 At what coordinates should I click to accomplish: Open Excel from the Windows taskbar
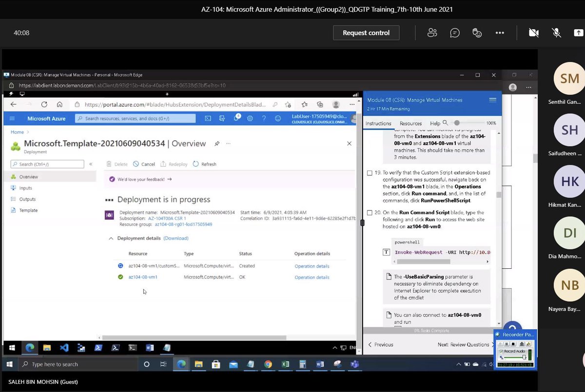tap(285, 364)
